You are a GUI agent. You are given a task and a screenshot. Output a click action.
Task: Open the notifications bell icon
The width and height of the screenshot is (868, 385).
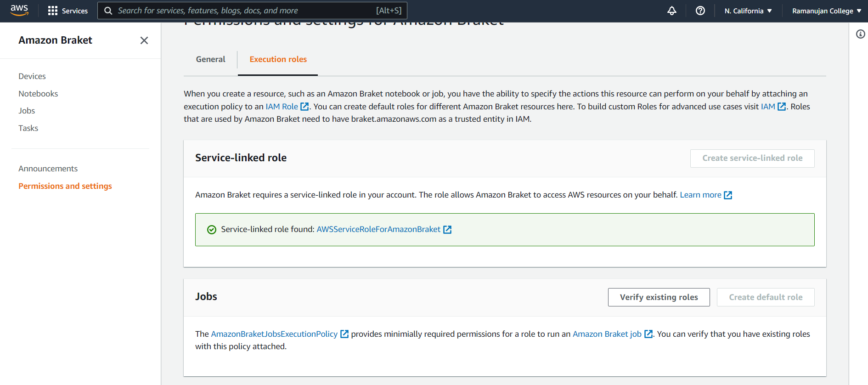point(672,11)
